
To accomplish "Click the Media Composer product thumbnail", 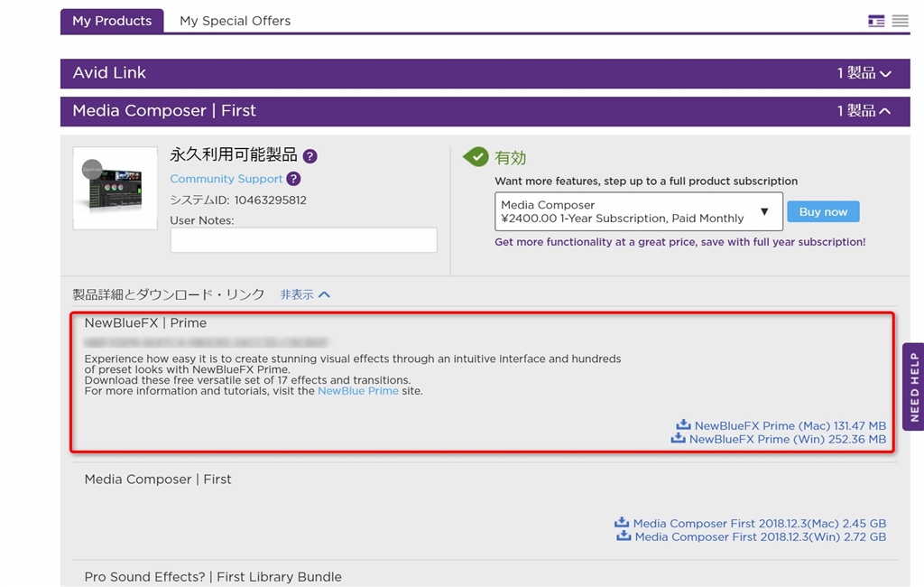I will pyautogui.click(x=115, y=188).
